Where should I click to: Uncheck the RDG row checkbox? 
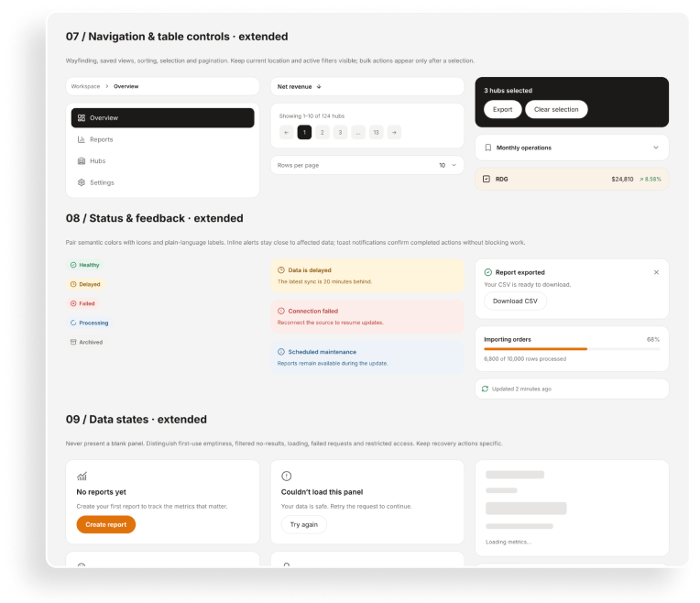[x=487, y=179]
